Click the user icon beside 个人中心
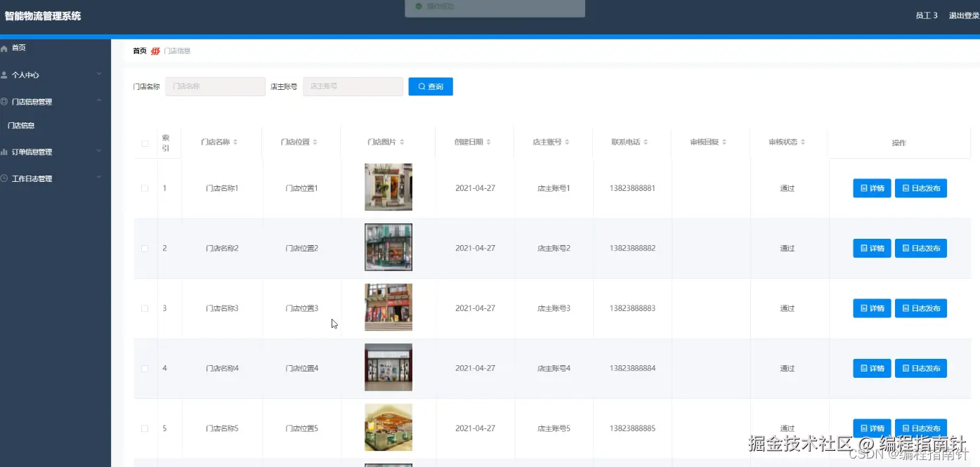 pos(4,74)
